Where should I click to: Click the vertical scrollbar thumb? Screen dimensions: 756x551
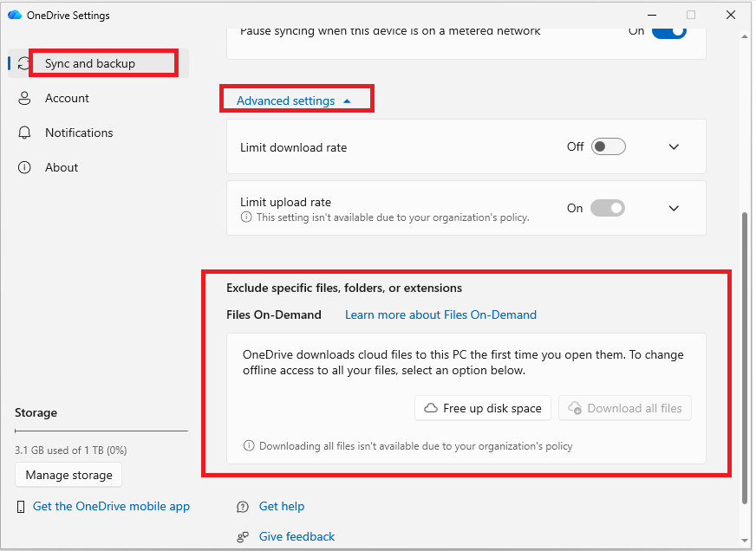745,358
